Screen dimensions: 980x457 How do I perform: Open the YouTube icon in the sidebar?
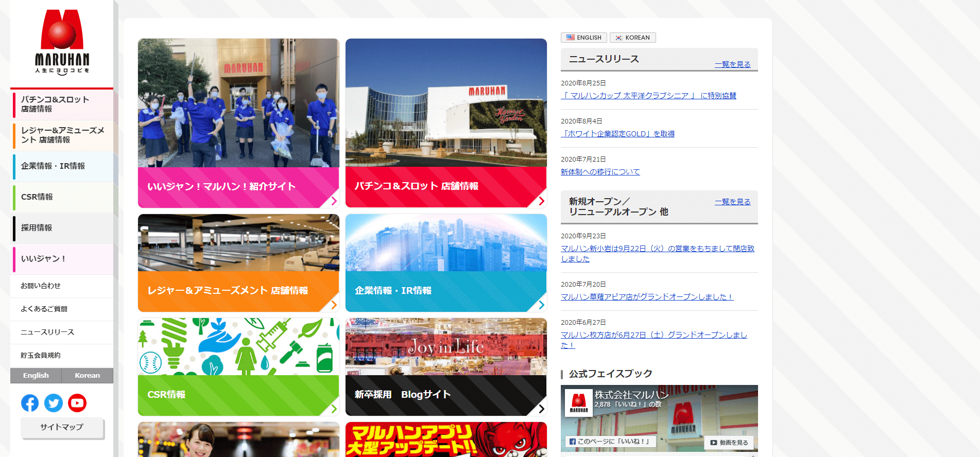(x=77, y=403)
